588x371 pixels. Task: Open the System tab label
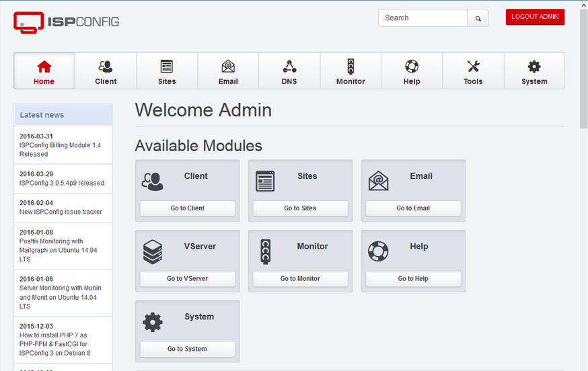(534, 81)
